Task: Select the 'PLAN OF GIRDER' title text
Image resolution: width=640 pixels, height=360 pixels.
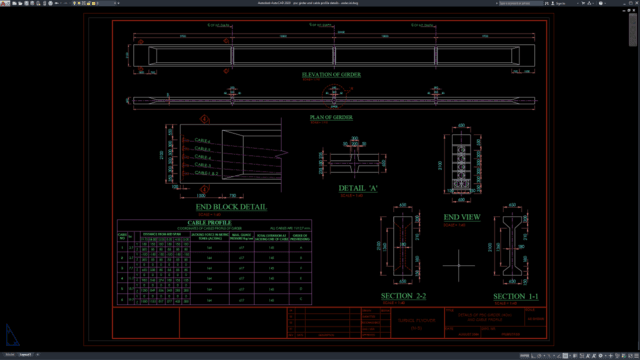Action: [331, 117]
